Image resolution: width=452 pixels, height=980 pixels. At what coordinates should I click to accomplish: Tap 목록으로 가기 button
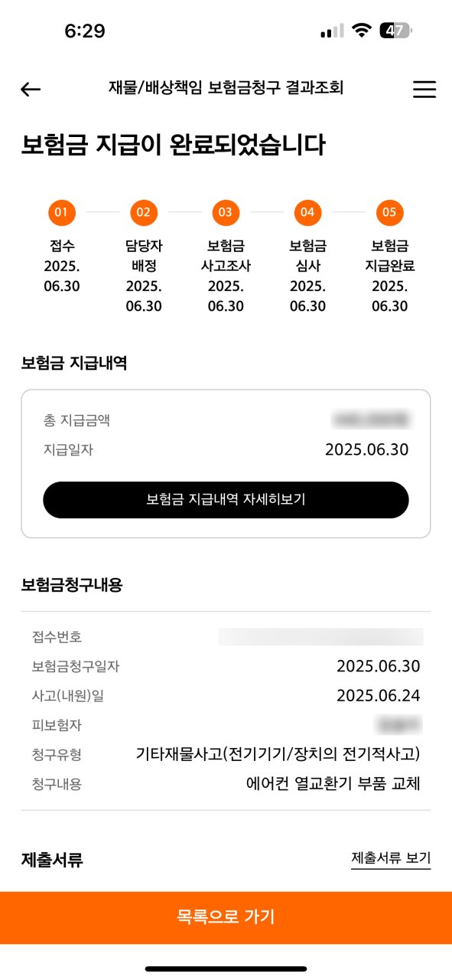click(226, 916)
